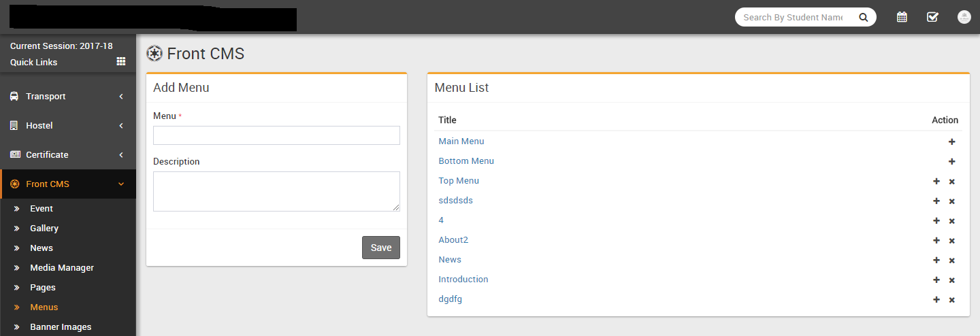Click the plus icon for News menu
The height and width of the screenshot is (336, 980).
click(936, 261)
